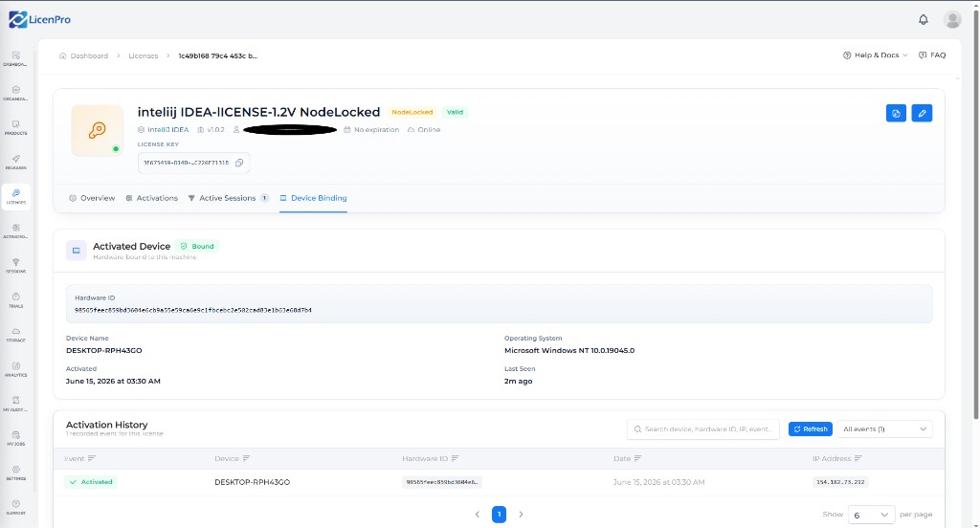The width and height of the screenshot is (980, 528).
Task: Go to the next page arrow
Action: pyautogui.click(x=521, y=515)
